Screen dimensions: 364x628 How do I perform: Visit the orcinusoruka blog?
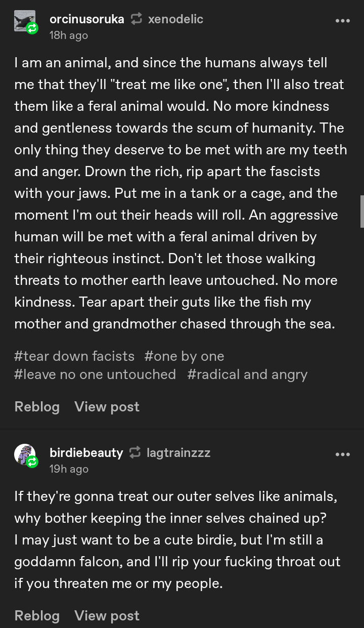tap(86, 19)
